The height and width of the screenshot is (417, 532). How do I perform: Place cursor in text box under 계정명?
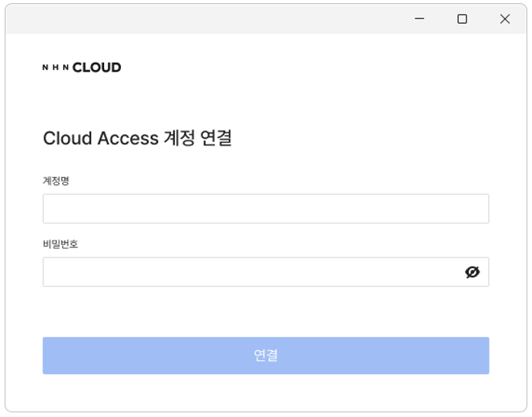pyautogui.click(x=266, y=208)
